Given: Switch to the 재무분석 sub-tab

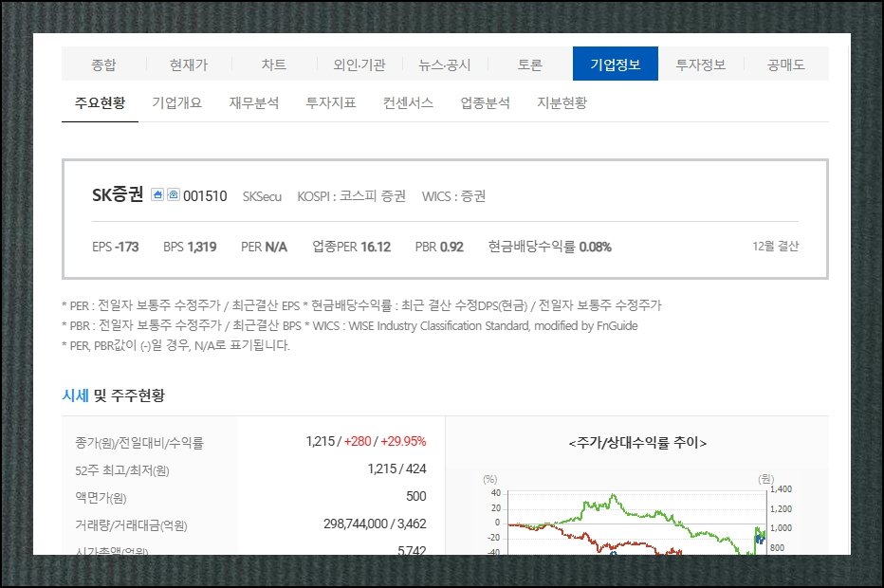Looking at the screenshot, I should (x=253, y=102).
